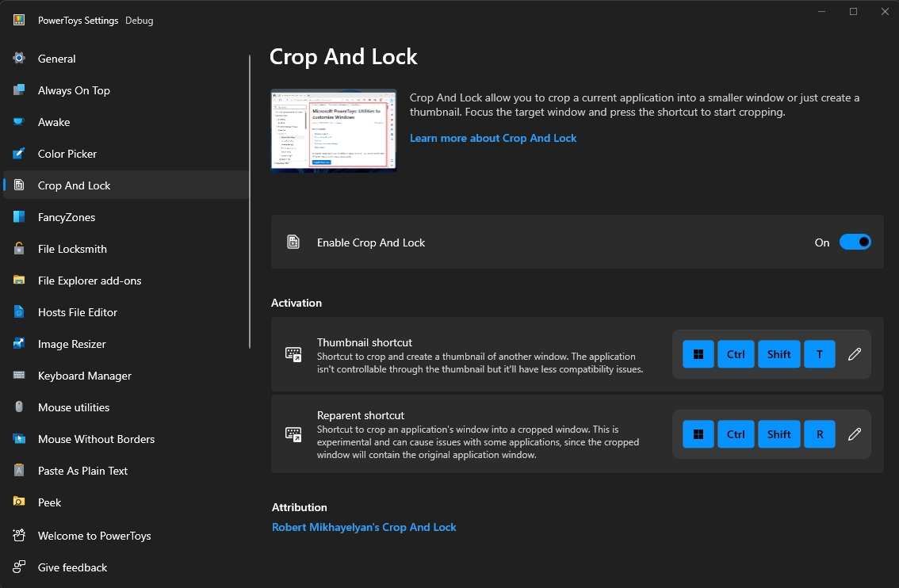Open the FancyZones module icon

point(19,216)
